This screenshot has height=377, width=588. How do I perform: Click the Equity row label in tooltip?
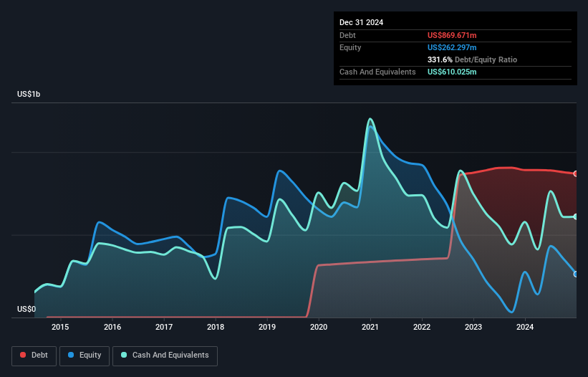click(350, 47)
